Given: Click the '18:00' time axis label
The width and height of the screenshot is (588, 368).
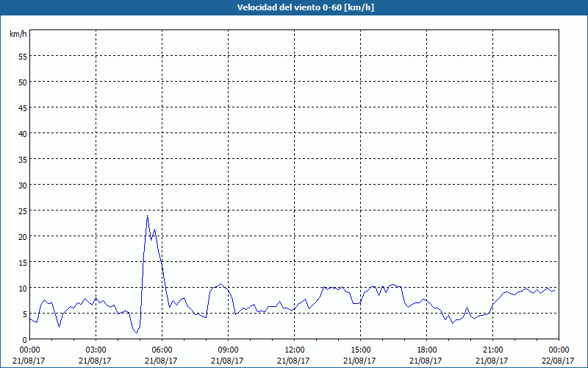Looking at the screenshot, I should (427, 350).
